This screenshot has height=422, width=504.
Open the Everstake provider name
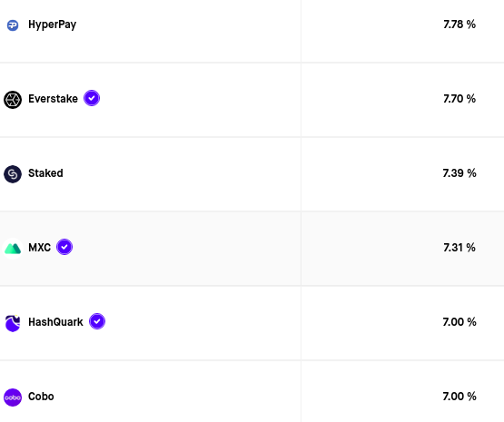53,99
